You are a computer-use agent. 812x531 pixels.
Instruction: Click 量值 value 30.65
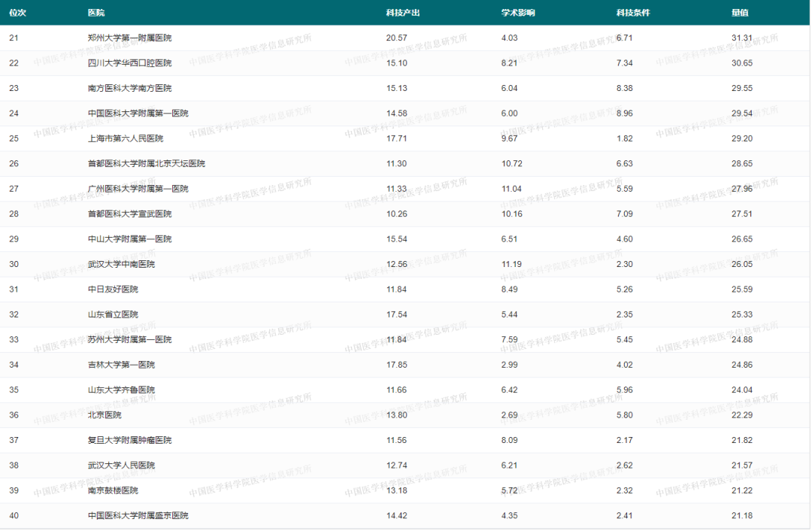click(742, 63)
